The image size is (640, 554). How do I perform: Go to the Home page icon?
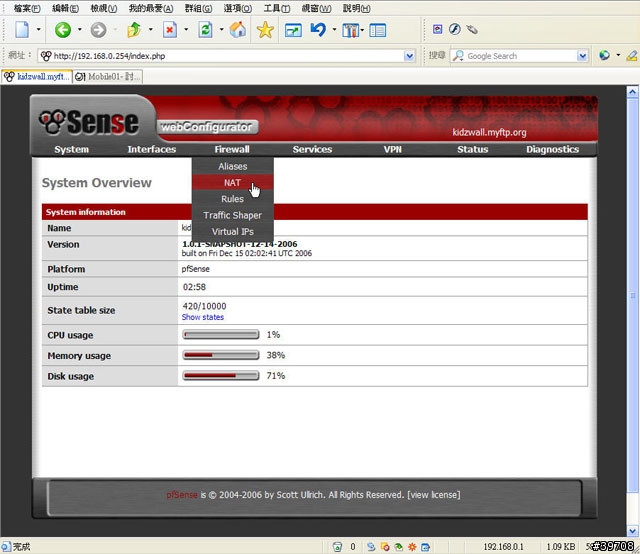[238, 30]
